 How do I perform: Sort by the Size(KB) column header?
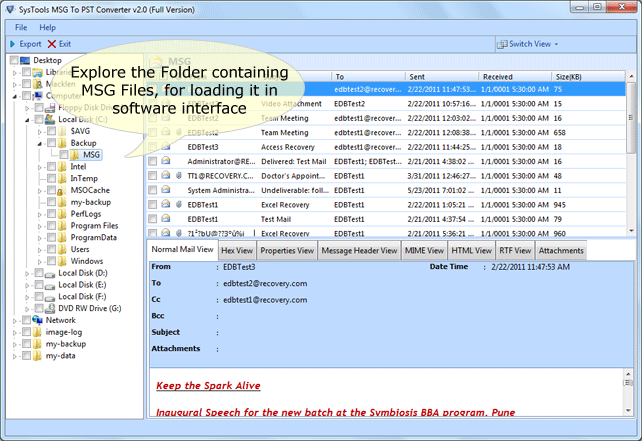click(588, 77)
